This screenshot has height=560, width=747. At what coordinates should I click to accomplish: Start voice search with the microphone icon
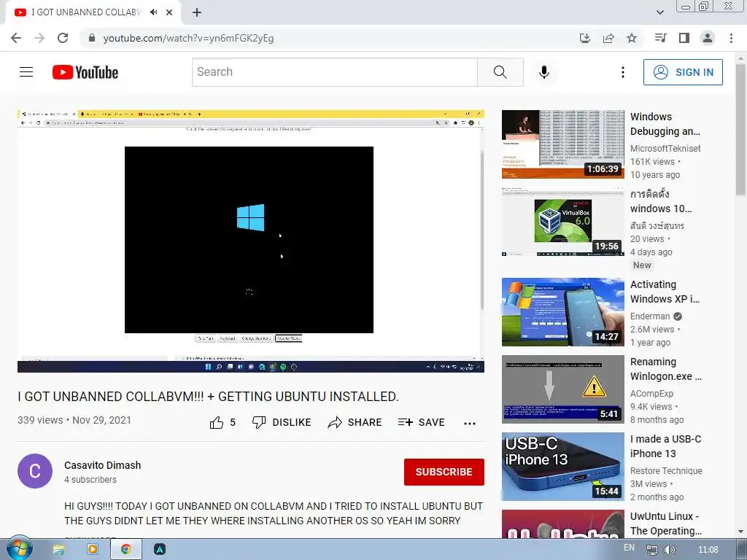click(x=544, y=72)
